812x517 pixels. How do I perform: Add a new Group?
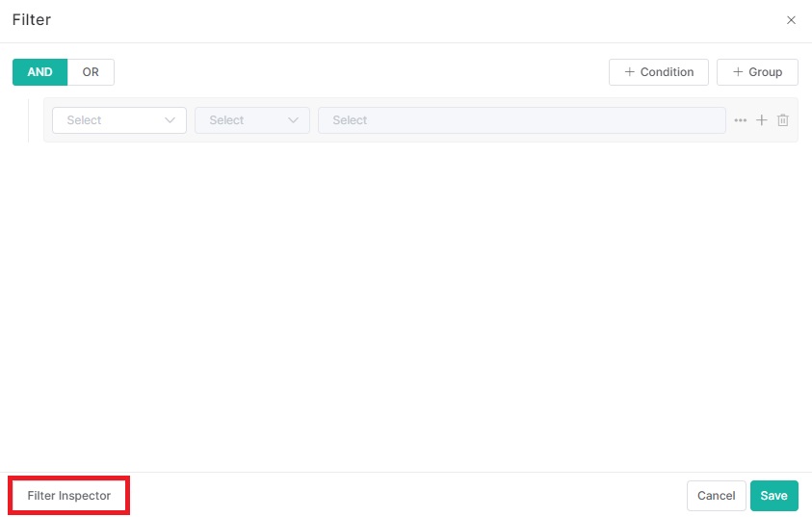click(x=757, y=72)
